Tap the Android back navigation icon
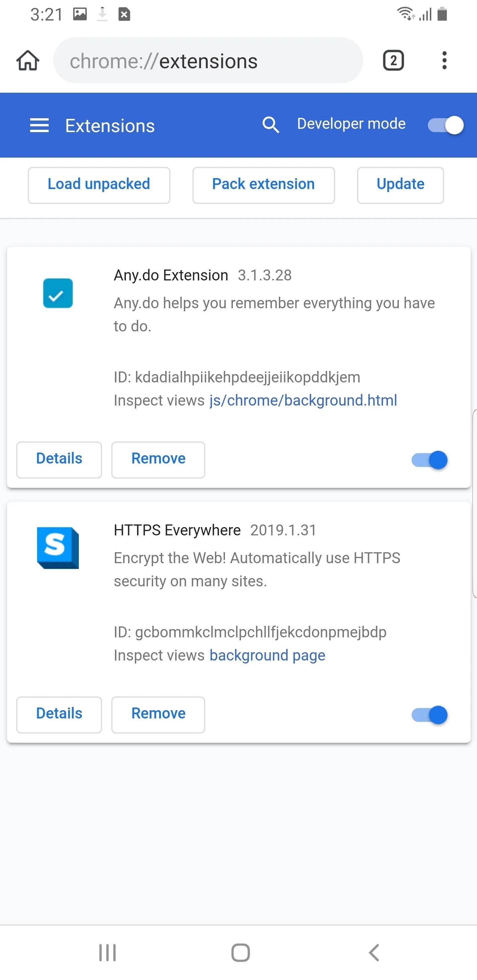The image size is (477, 980). 374,953
